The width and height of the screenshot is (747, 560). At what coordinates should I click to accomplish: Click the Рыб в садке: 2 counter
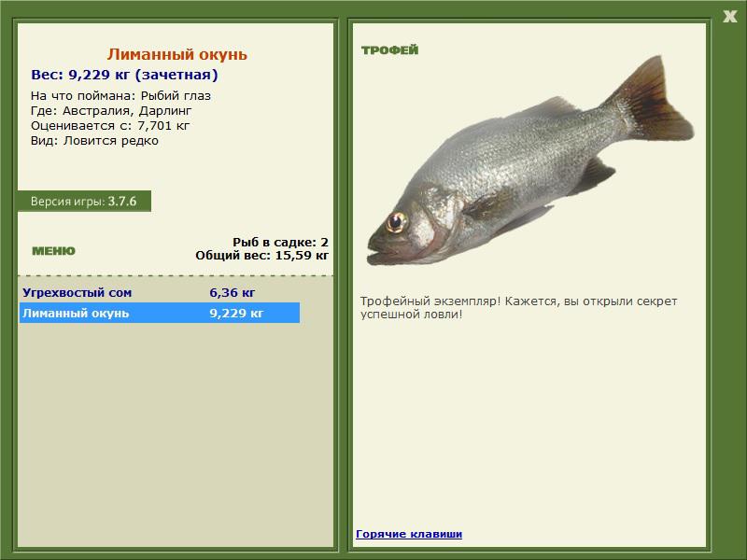coord(280,242)
